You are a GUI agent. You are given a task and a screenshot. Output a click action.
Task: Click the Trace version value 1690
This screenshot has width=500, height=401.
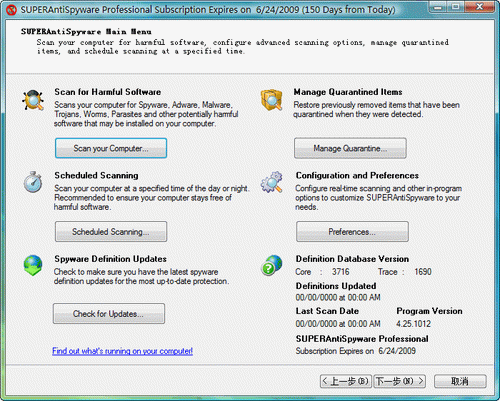[x=423, y=272]
